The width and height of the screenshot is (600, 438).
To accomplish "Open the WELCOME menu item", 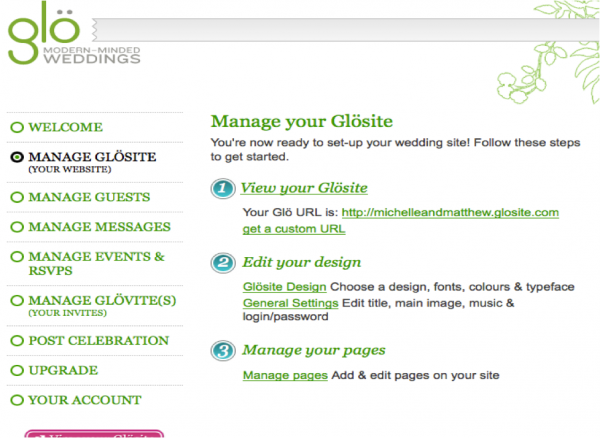I will coord(65,127).
